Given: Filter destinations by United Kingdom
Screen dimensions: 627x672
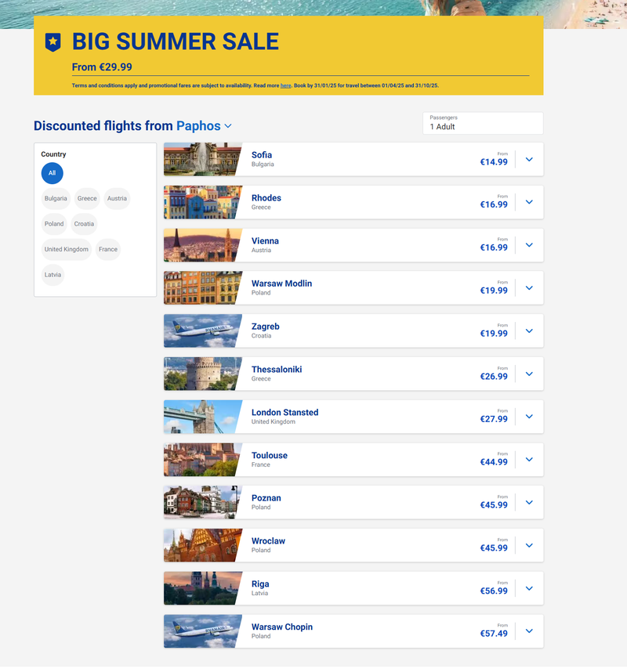Looking at the screenshot, I should tap(67, 250).
